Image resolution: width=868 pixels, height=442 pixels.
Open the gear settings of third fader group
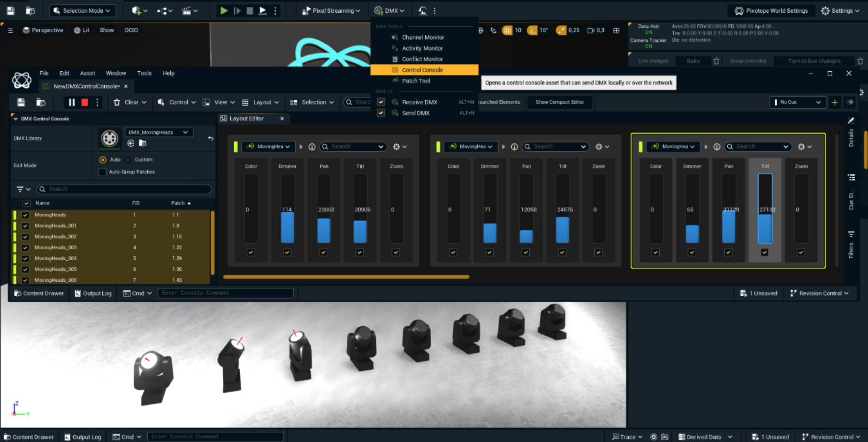click(x=805, y=147)
